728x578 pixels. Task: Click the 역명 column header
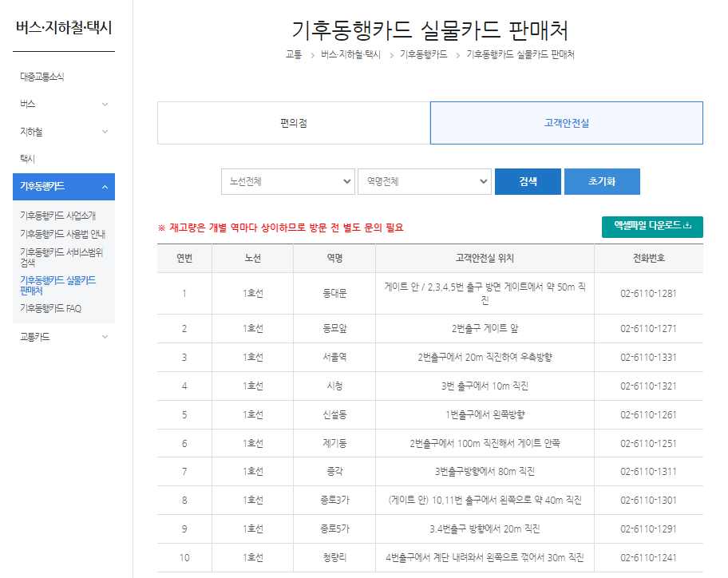pos(334,258)
